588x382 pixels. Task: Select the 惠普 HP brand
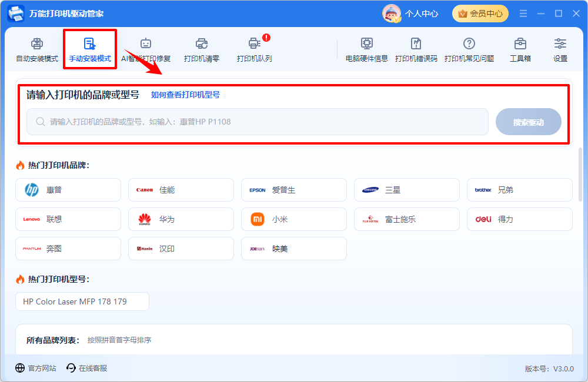coord(68,190)
